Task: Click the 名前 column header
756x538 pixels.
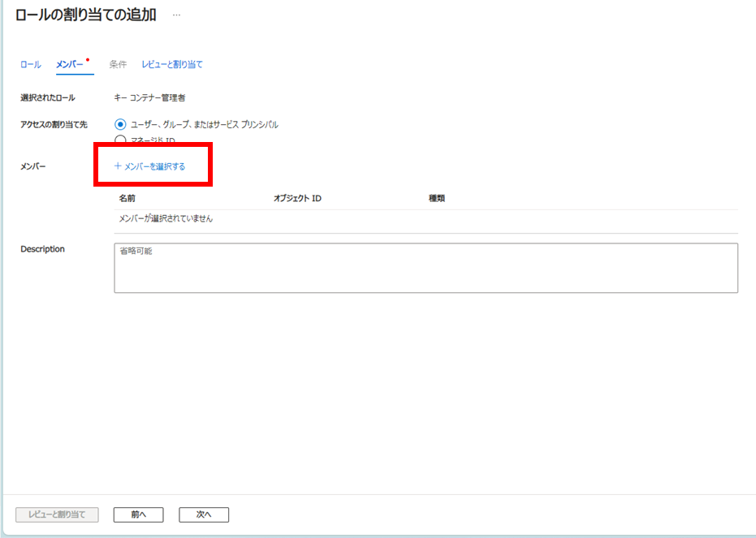Action: point(125,198)
